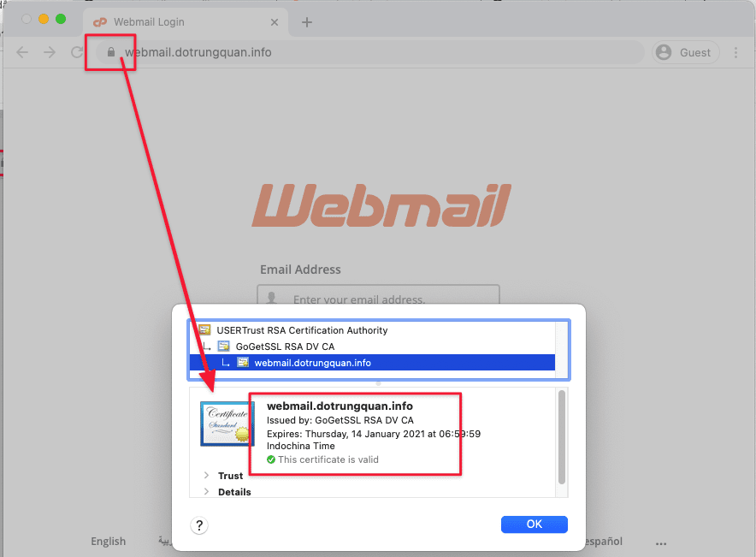Open a new tab with the plus icon
Viewport: 756px width, 557px height.
pos(307,22)
